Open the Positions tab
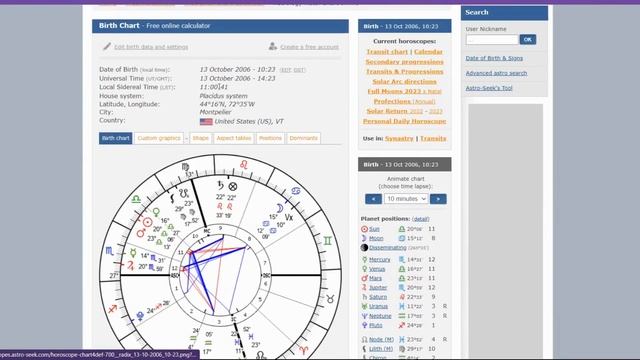This screenshot has height=360, width=640. coord(270,138)
